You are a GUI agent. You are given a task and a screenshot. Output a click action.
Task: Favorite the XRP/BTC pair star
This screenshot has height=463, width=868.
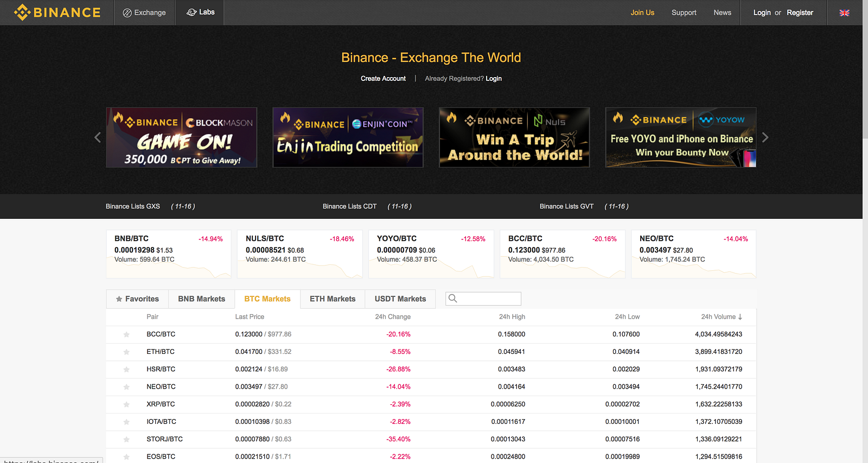[126, 404]
